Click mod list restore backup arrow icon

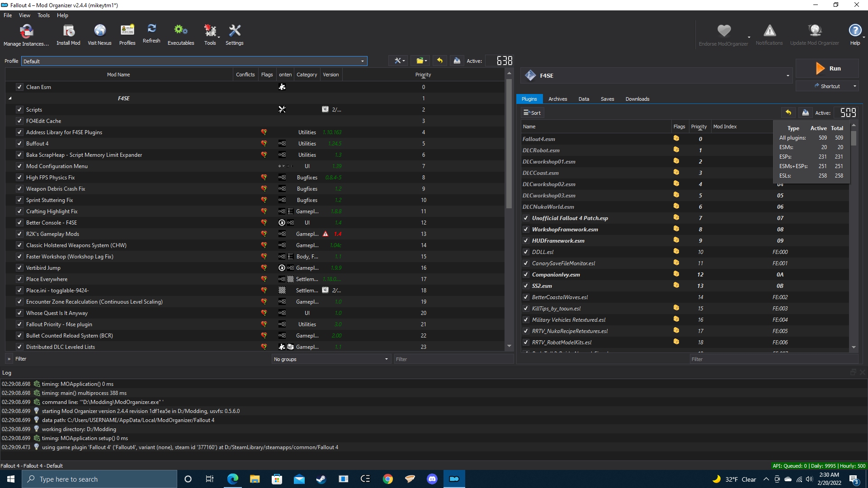pyautogui.click(x=439, y=61)
